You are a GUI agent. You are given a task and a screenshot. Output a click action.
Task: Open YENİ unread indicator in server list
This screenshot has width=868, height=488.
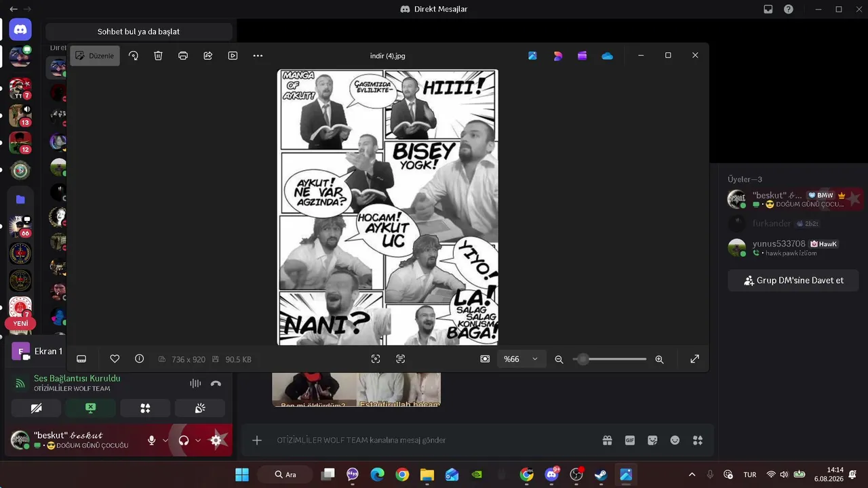click(20, 324)
